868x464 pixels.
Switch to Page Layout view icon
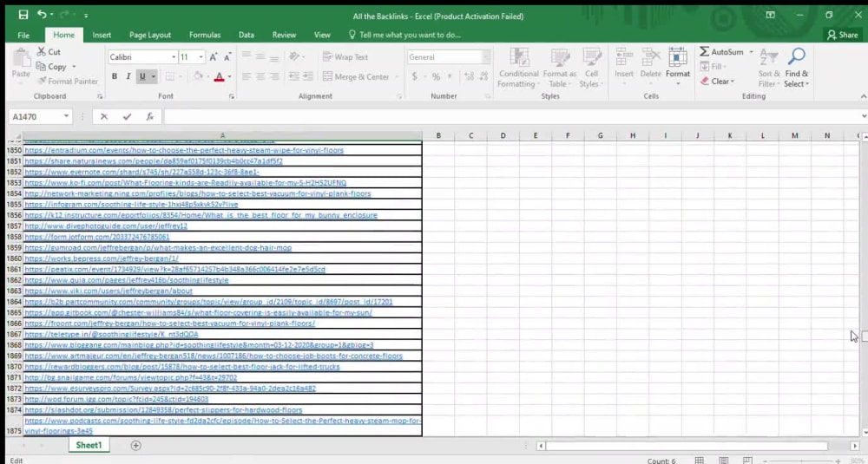tap(724, 461)
